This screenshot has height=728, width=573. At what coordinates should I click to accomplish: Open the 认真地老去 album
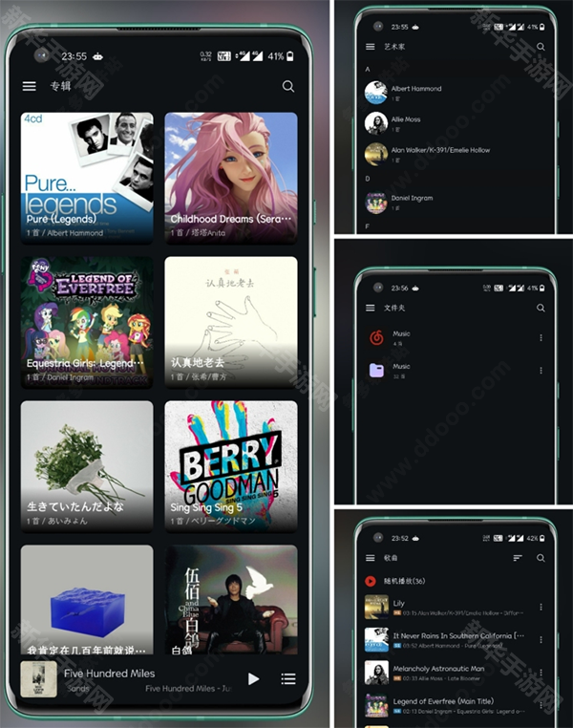point(230,321)
